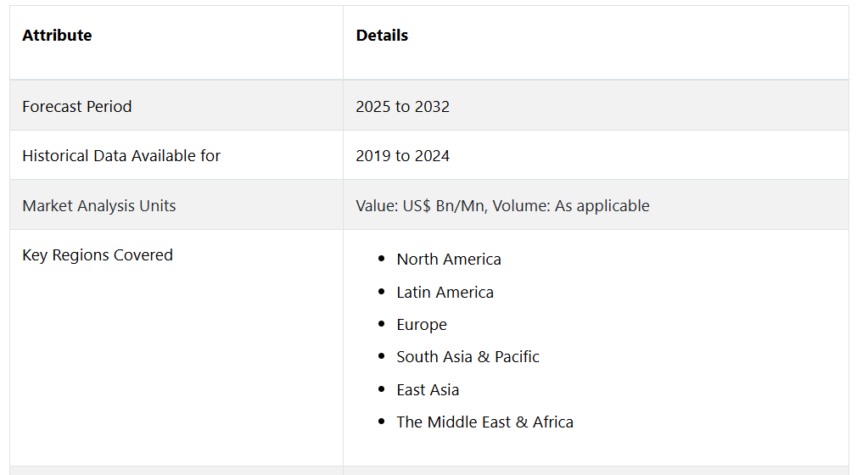Viewport: 868px width, 475px height.
Task: Select the Europe list item
Action: [x=422, y=325]
